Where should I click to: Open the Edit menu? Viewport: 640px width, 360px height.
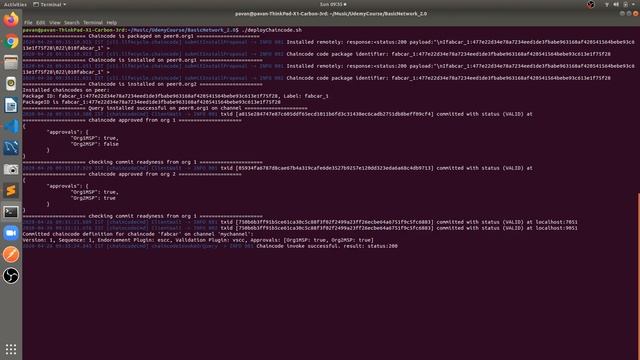[40, 23]
